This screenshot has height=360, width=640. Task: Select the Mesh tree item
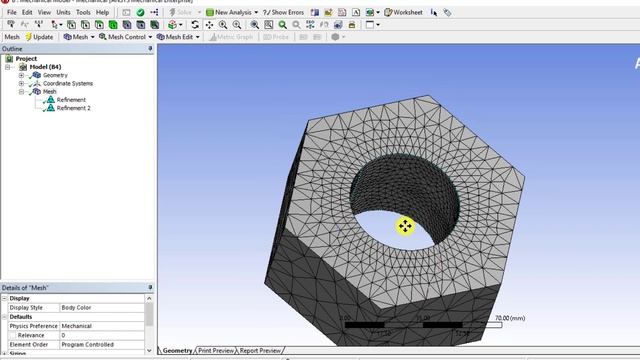coord(49,91)
